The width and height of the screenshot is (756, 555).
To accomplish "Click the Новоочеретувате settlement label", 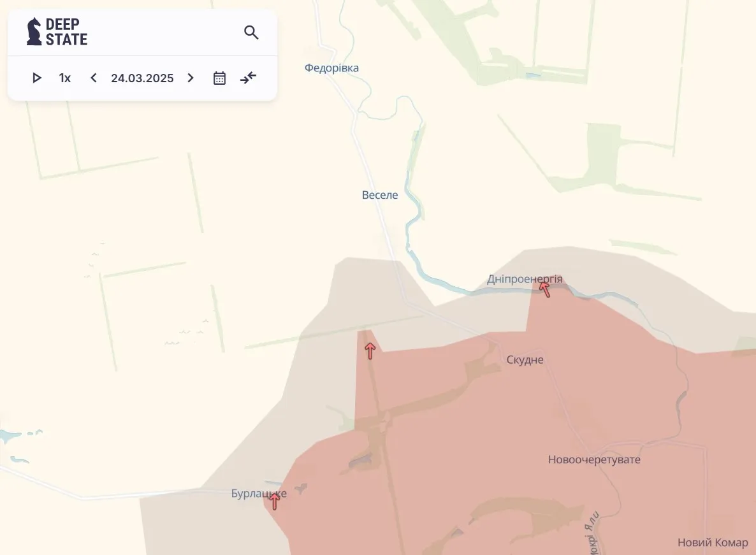I will (594, 459).
